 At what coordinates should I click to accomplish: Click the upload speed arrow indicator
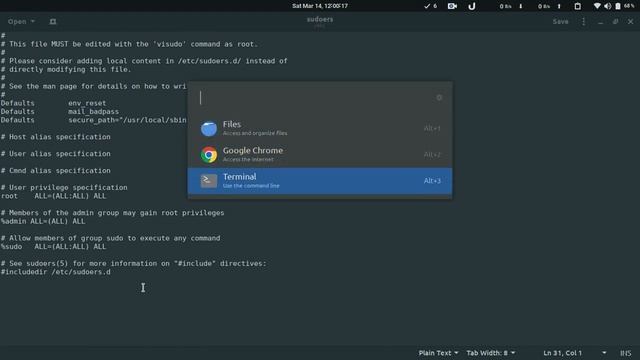(x=559, y=6)
